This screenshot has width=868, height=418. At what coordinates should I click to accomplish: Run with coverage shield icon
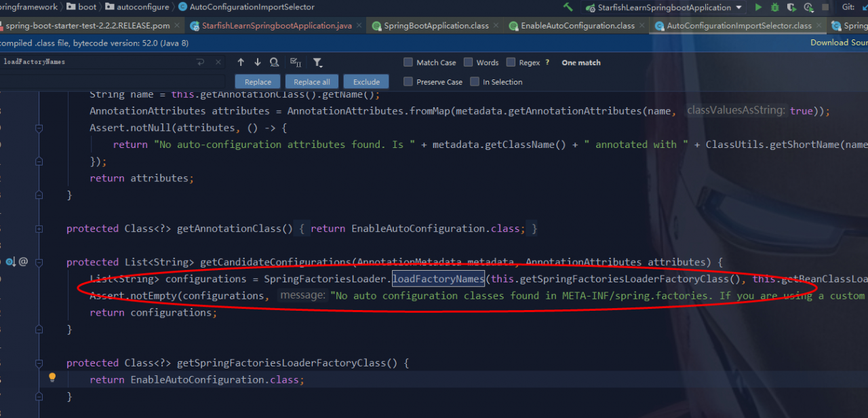791,7
